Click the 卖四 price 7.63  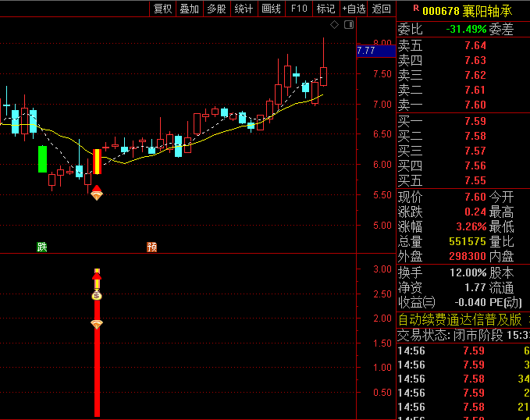coord(475,60)
